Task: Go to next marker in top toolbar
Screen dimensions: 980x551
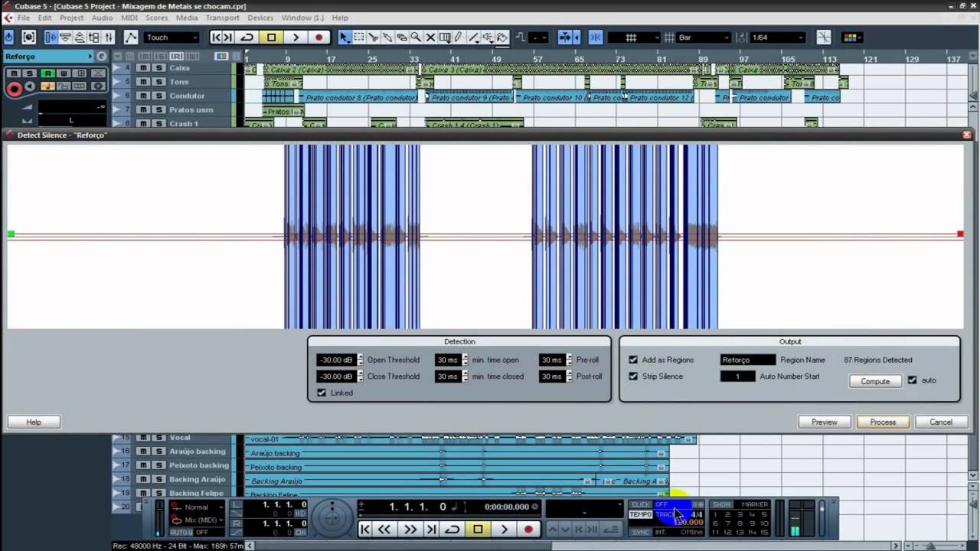Action: click(x=227, y=37)
